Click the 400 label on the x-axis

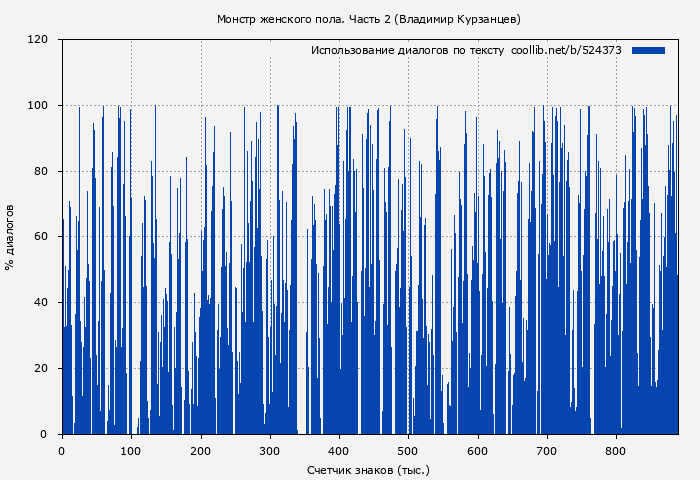pyautogui.click(x=339, y=451)
